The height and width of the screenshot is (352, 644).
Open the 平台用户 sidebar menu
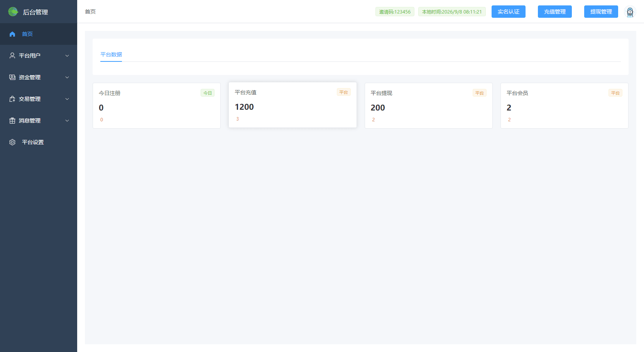[39, 56]
